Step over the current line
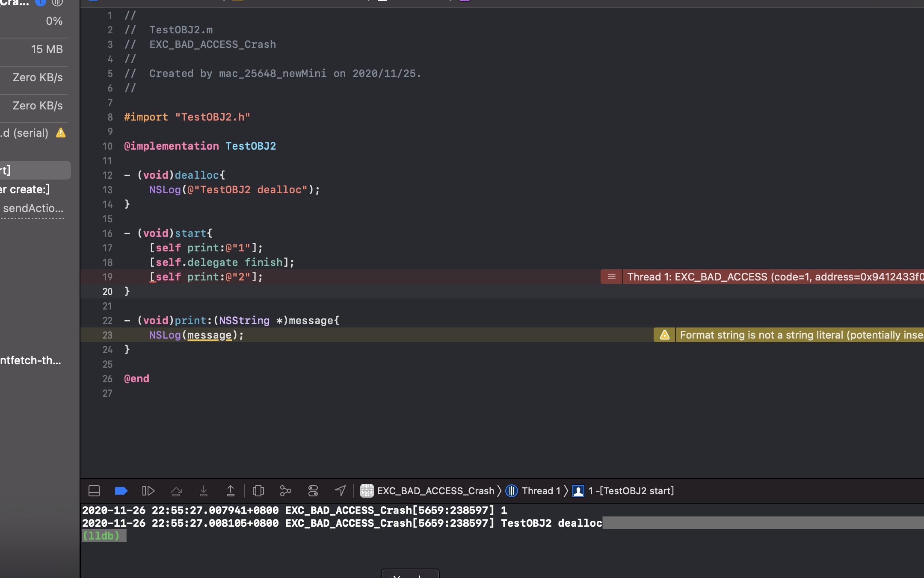Image resolution: width=924 pixels, height=578 pixels. click(x=176, y=491)
